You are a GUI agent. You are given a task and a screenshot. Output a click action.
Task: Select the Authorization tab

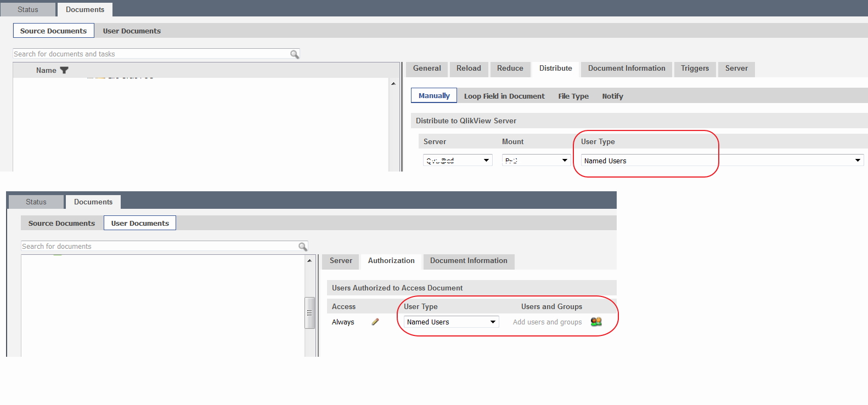391,261
